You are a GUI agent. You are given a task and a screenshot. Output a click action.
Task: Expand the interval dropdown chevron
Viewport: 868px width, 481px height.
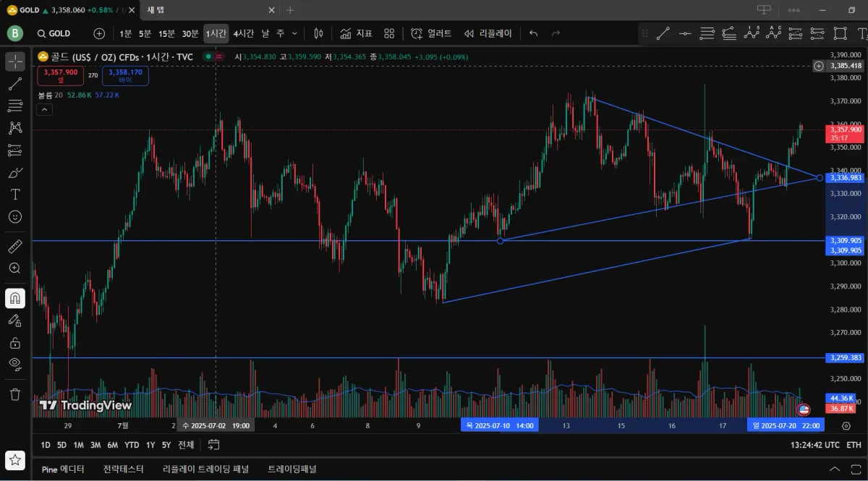pos(294,33)
